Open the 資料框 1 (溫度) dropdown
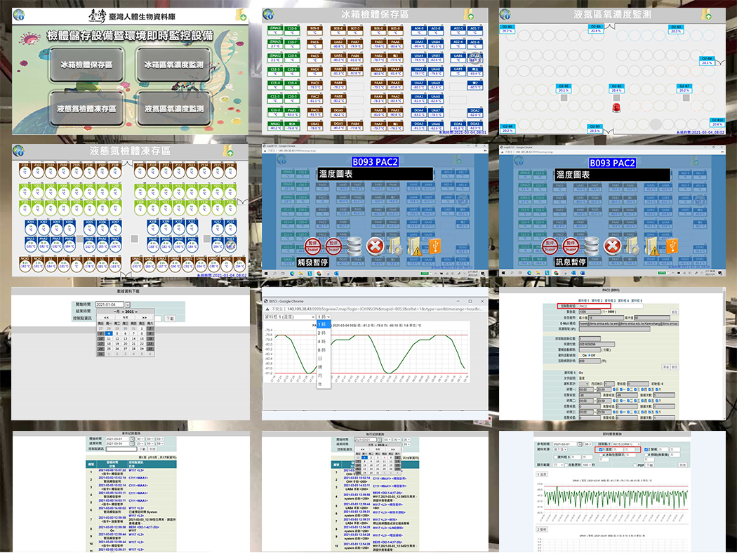This screenshot has width=737, height=560. click(289, 317)
